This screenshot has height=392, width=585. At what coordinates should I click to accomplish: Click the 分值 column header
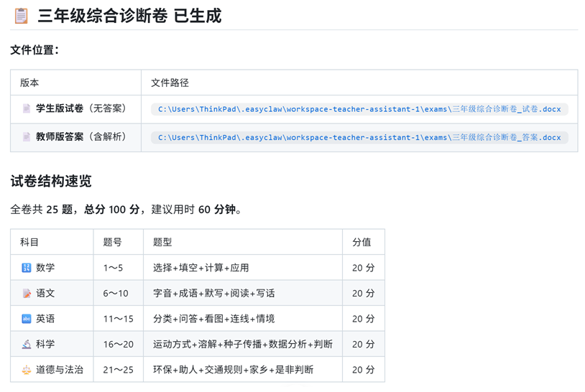coord(361,242)
